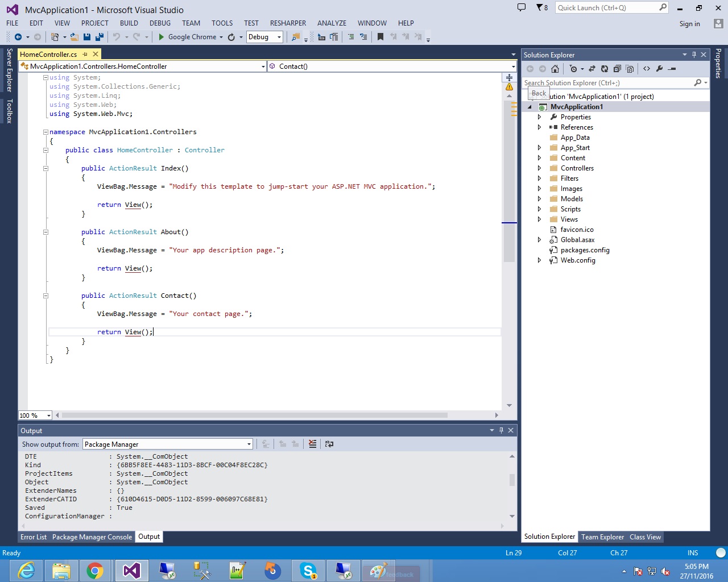728x582 pixels.
Task: Select the Class View tab
Action: click(x=644, y=537)
